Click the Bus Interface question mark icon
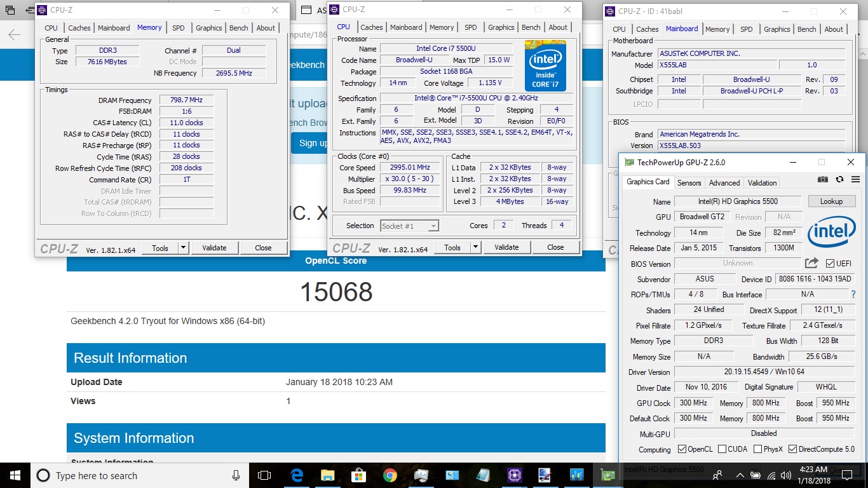 [853, 294]
